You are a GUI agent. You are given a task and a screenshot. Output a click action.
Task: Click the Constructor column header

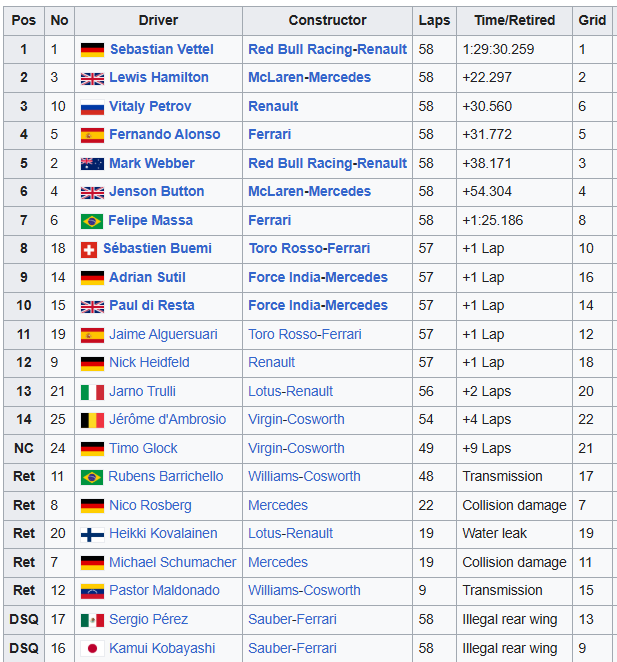pyautogui.click(x=327, y=20)
